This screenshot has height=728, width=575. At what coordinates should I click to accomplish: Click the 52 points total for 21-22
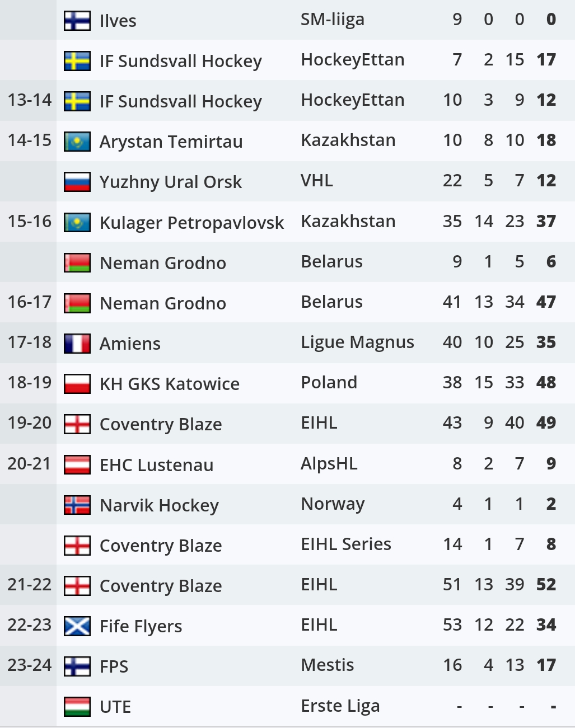[546, 585]
